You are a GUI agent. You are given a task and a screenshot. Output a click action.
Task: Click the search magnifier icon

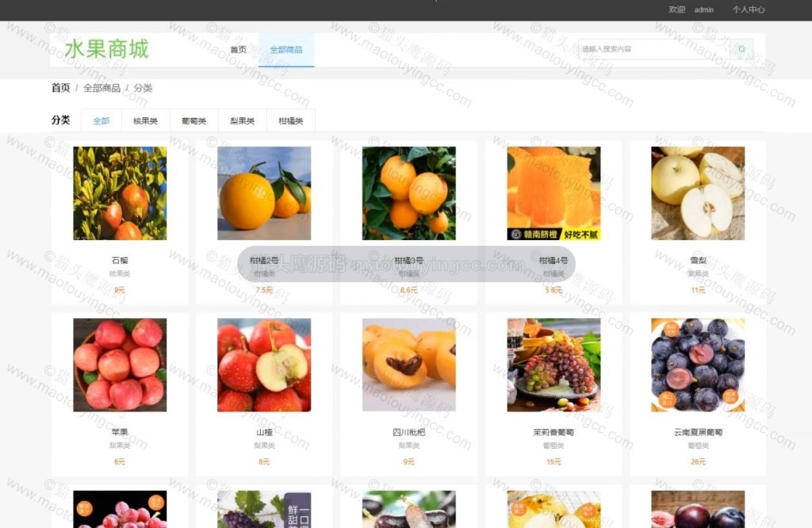tap(741, 49)
